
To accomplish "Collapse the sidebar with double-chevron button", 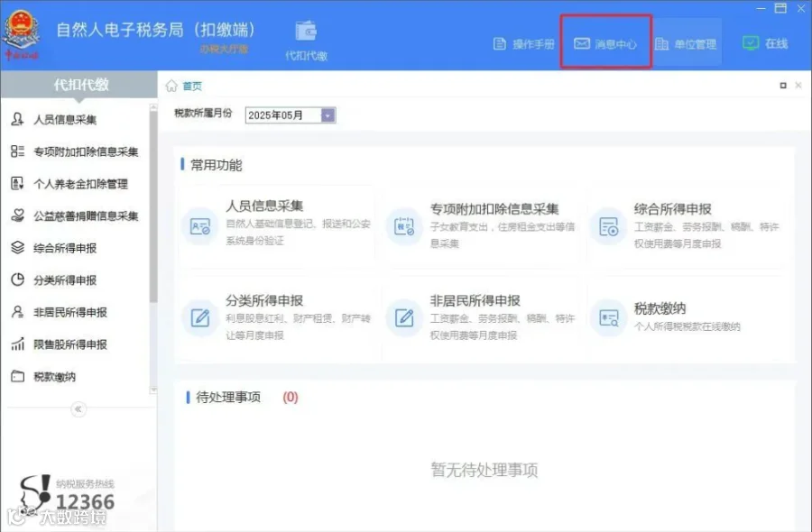I will tap(78, 409).
